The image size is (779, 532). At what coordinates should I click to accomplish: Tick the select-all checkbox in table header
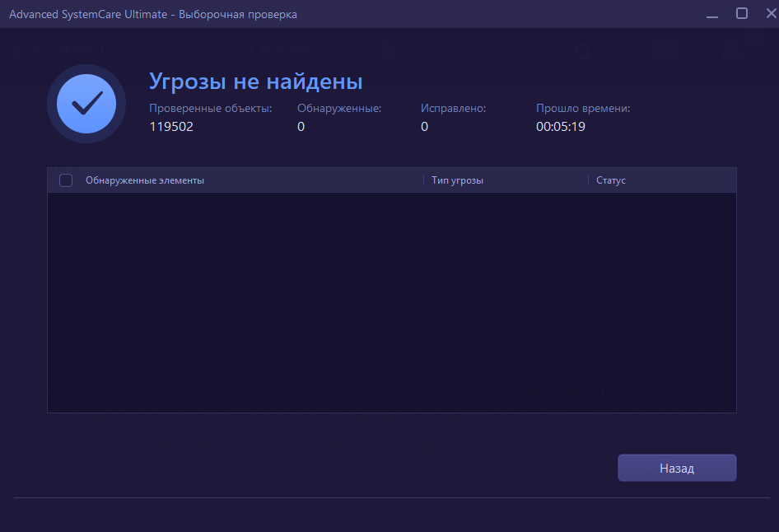tap(66, 180)
